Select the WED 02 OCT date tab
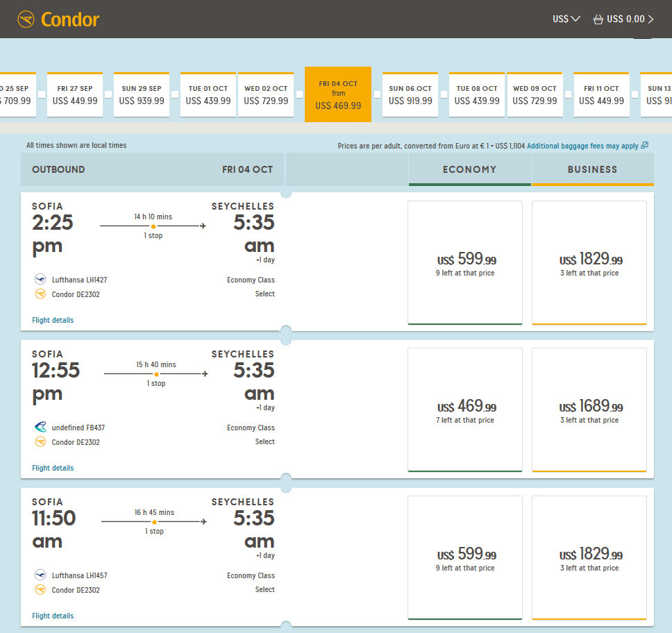672x633 pixels. (x=266, y=94)
